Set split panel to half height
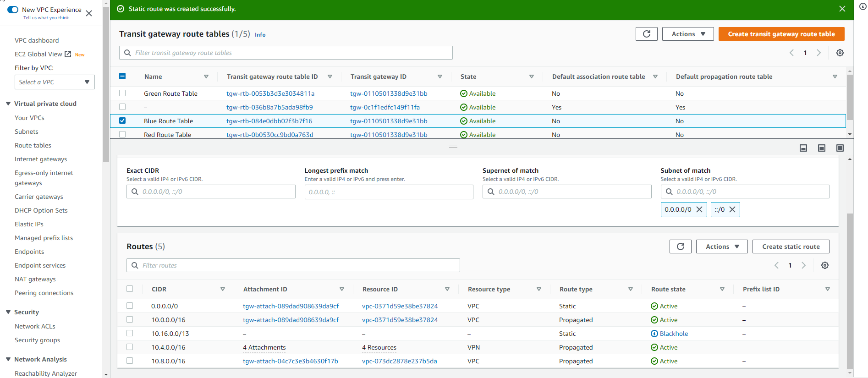Image resolution: width=868 pixels, height=378 pixels. (x=821, y=148)
